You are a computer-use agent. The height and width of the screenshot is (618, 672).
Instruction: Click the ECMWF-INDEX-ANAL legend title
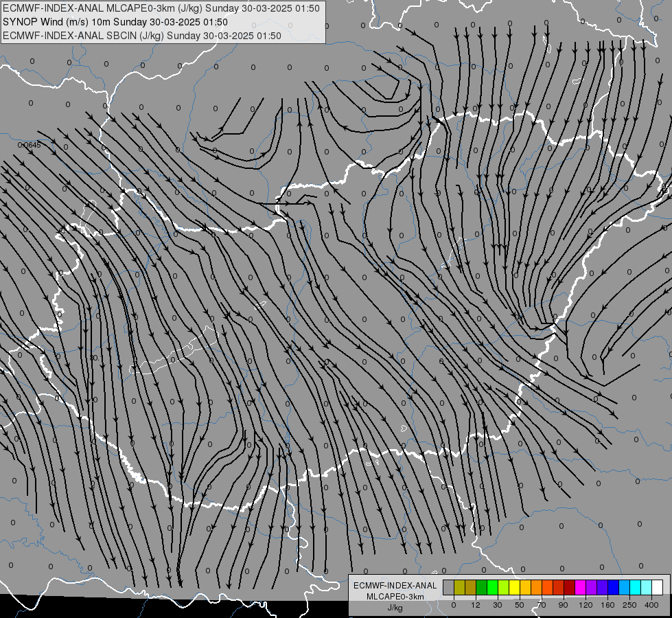click(395, 586)
